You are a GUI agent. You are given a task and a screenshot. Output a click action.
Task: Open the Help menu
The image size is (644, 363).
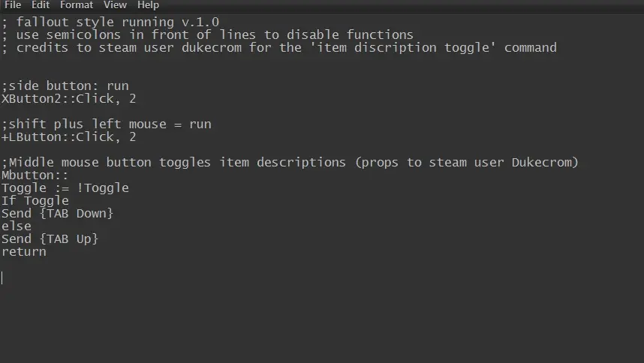click(x=149, y=5)
